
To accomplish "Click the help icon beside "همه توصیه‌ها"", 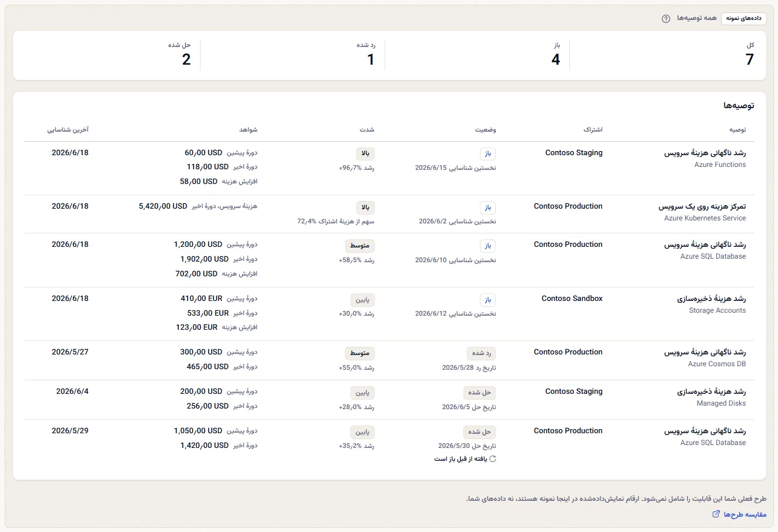I will pyautogui.click(x=666, y=19).
